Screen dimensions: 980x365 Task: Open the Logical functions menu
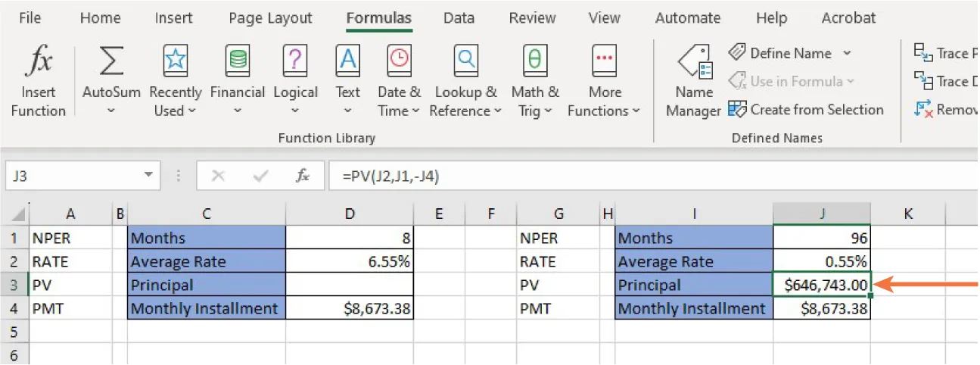click(295, 80)
